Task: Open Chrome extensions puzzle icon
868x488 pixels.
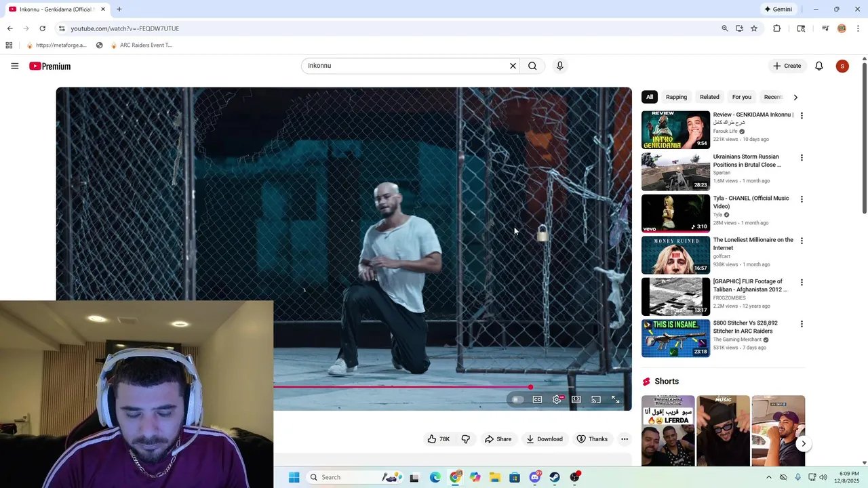Action: click(x=776, y=28)
